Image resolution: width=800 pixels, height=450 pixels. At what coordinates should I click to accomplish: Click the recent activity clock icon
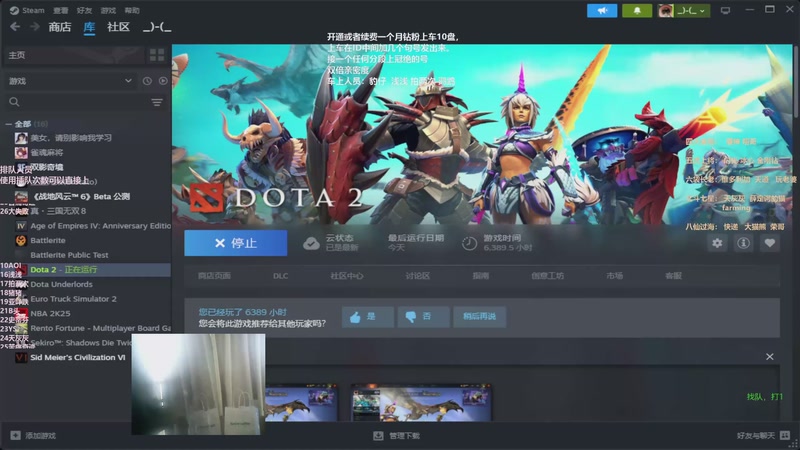147,81
